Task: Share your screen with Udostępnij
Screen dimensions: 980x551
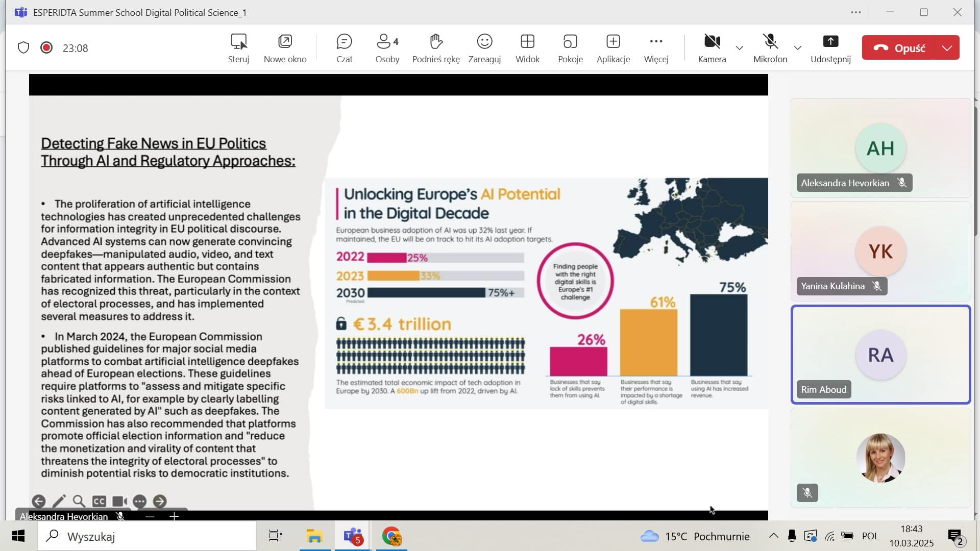Action: (x=830, y=48)
